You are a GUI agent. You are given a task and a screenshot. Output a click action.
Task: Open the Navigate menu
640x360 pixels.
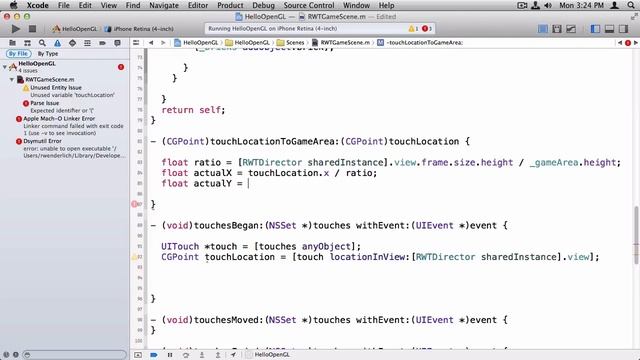(x=164, y=5)
